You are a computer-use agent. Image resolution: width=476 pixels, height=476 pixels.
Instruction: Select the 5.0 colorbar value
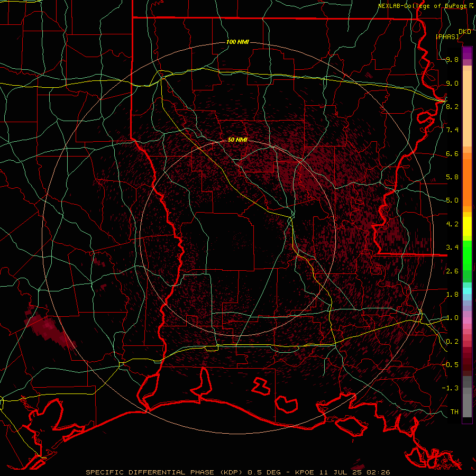[x=452, y=200]
